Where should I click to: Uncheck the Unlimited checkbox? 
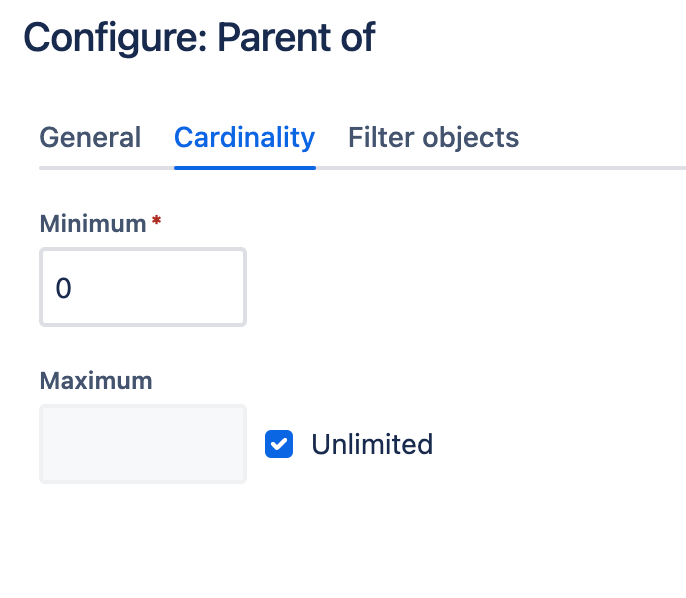279,444
